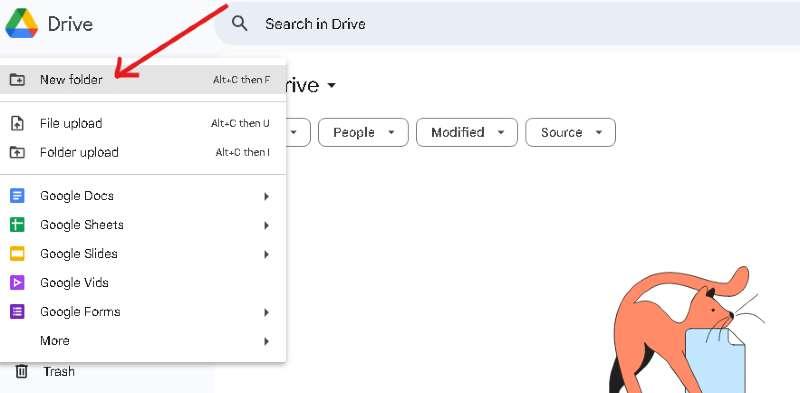Select Google Vids menu item
Viewport: 800px width, 393px height.
coord(143,283)
